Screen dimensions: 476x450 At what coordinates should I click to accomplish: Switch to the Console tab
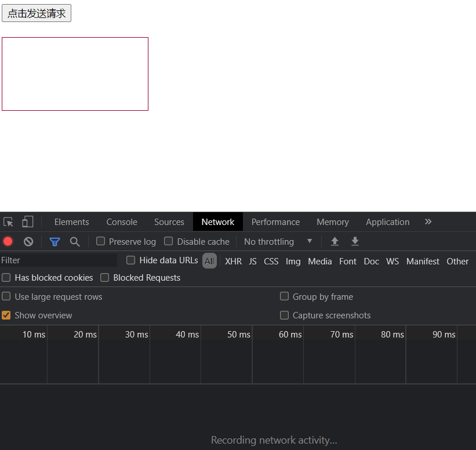122,222
